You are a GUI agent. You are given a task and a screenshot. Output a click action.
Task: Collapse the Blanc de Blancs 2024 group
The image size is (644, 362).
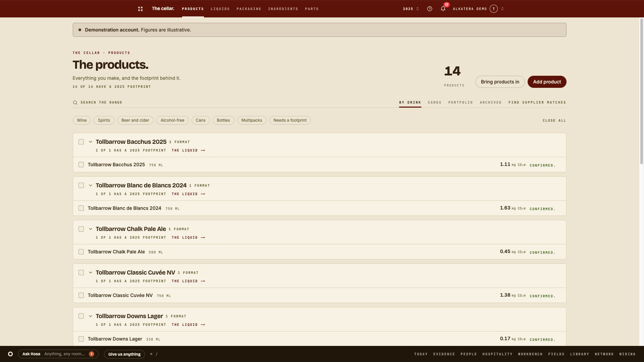pyautogui.click(x=91, y=185)
